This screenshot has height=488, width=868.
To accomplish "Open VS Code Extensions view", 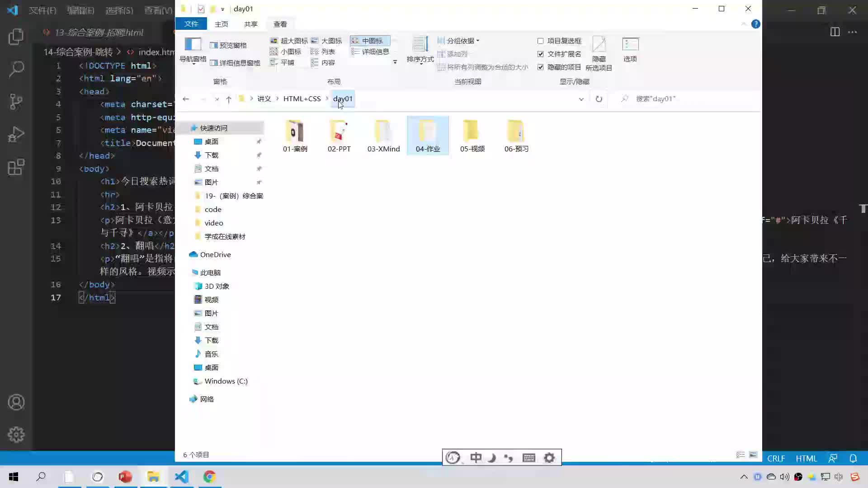I will tap(16, 167).
